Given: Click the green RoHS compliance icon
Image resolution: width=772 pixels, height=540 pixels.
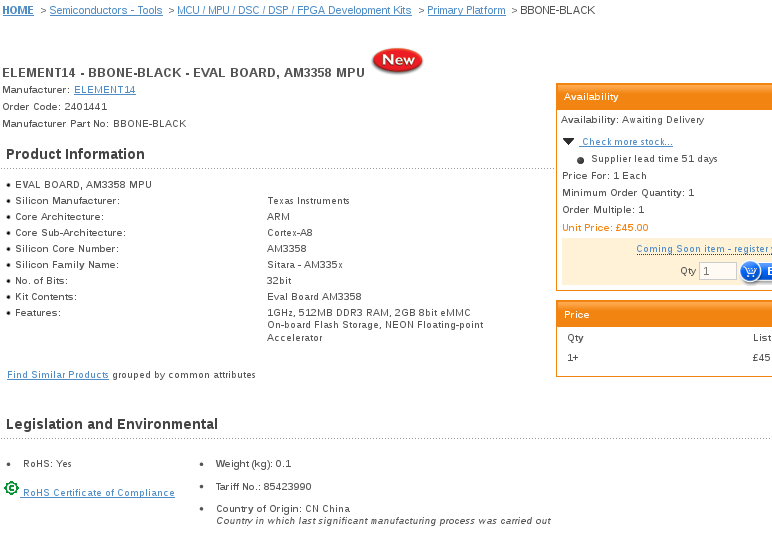Looking at the screenshot, I should pyautogui.click(x=12, y=489).
